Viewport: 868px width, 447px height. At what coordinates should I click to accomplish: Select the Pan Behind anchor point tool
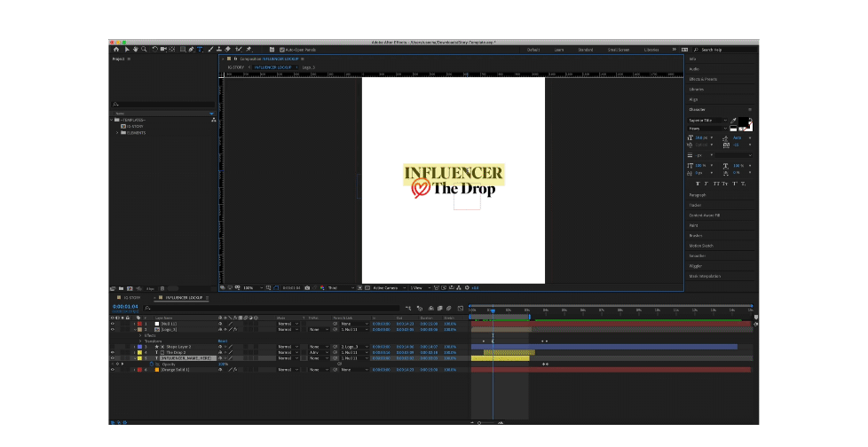pyautogui.click(x=171, y=50)
